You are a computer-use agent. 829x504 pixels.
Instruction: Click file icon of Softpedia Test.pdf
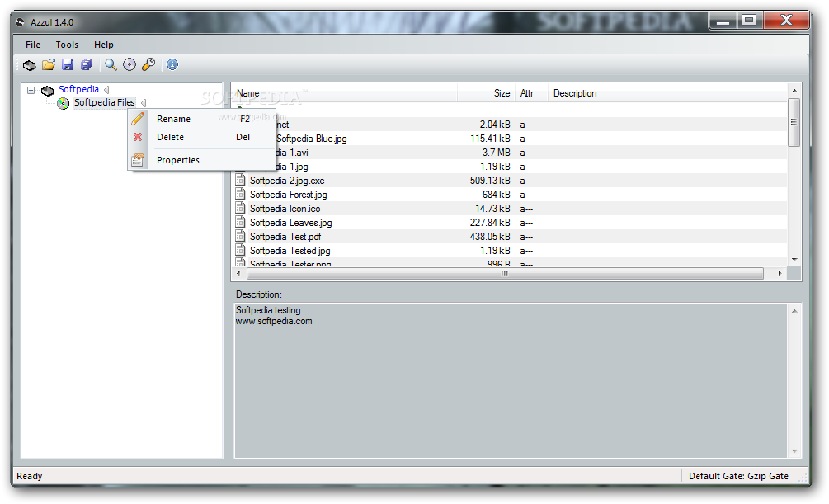[241, 236]
